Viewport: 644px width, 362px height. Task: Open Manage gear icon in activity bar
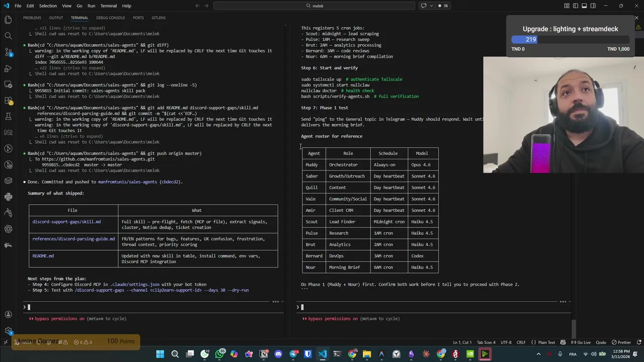click(8, 330)
